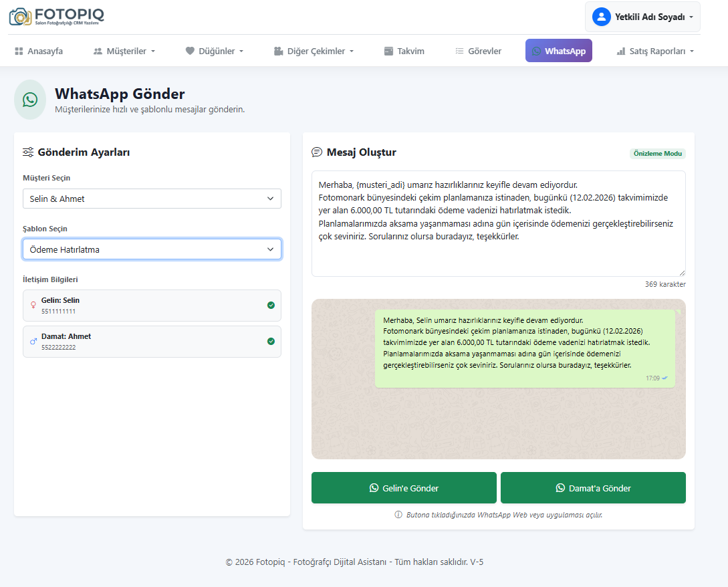728x587 pixels.
Task: Open the Müşteri Seçin dropdown
Action: [152, 199]
